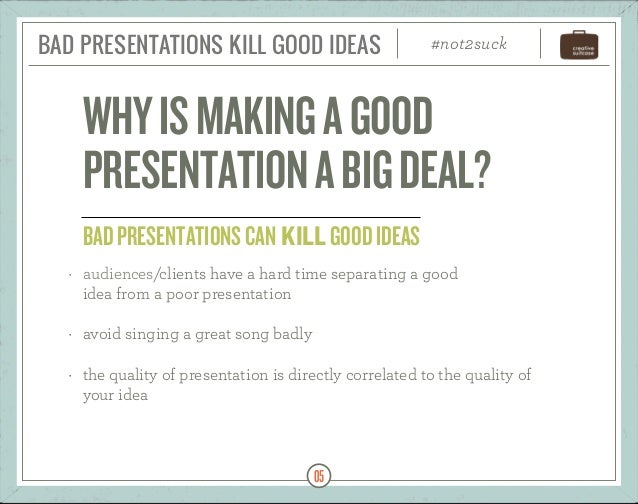Screen dimensions: 638x504
Task: Click the green subtitle 'BAD PRESENTATIONS CAN KILL GOOD IDEAS'
Action: coord(251,236)
